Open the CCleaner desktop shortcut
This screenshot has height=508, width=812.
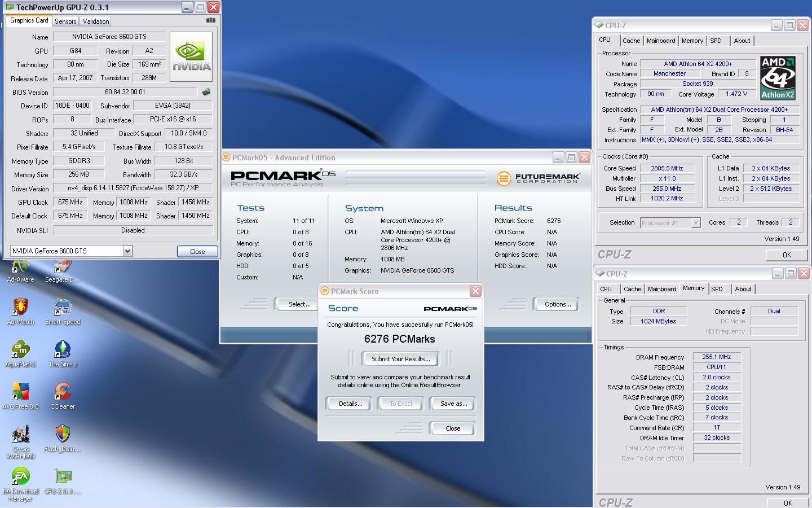(63, 396)
